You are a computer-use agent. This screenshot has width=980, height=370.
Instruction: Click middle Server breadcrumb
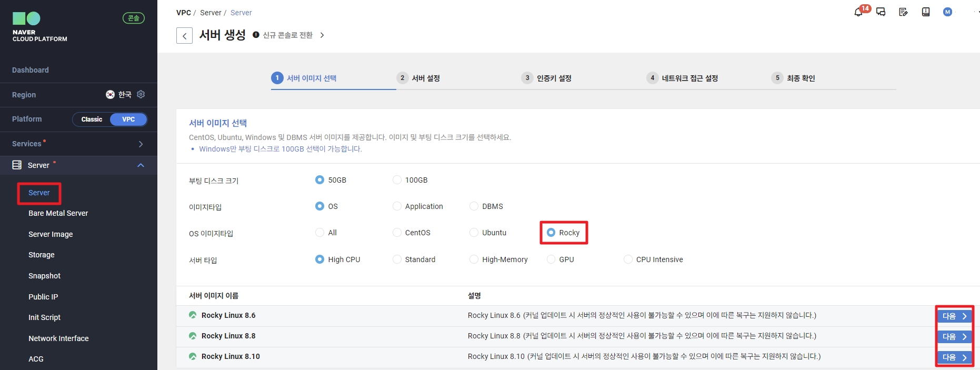[x=211, y=13]
